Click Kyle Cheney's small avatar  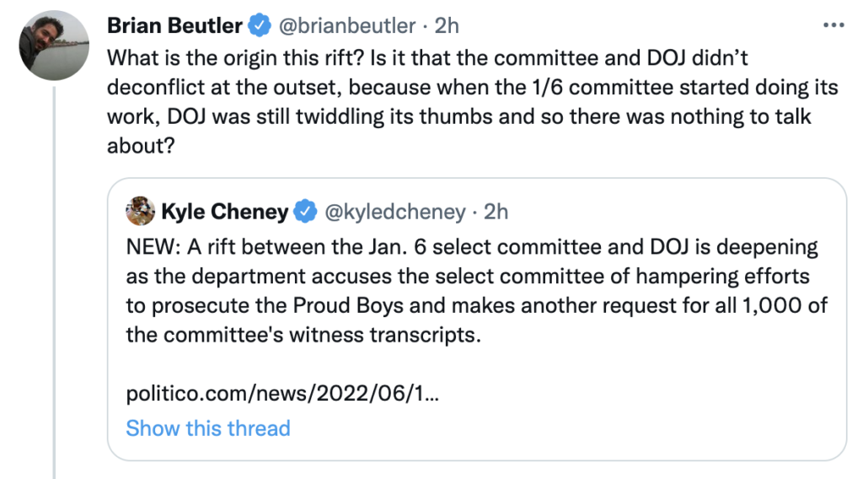click(x=140, y=211)
